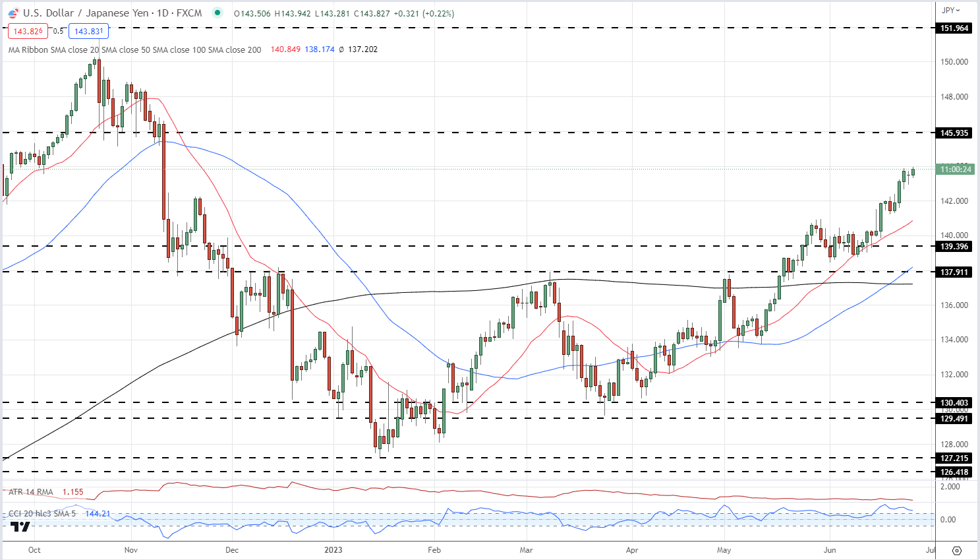Viewport: 980px width, 560px height.
Task: Click the Oct label on the time axis
Action: [35, 550]
